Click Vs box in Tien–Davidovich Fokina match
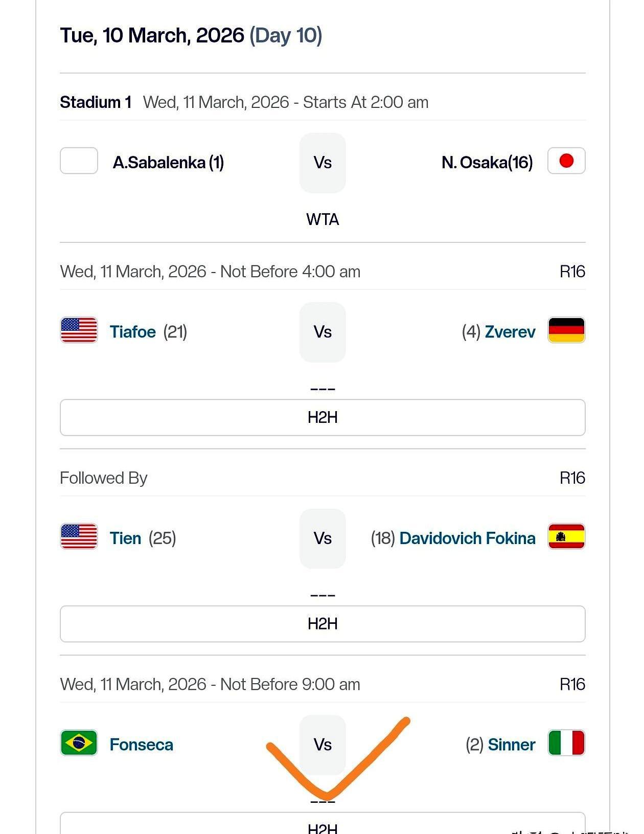Image resolution: width=644 pixels, height=834 pixels. (323, 539)
